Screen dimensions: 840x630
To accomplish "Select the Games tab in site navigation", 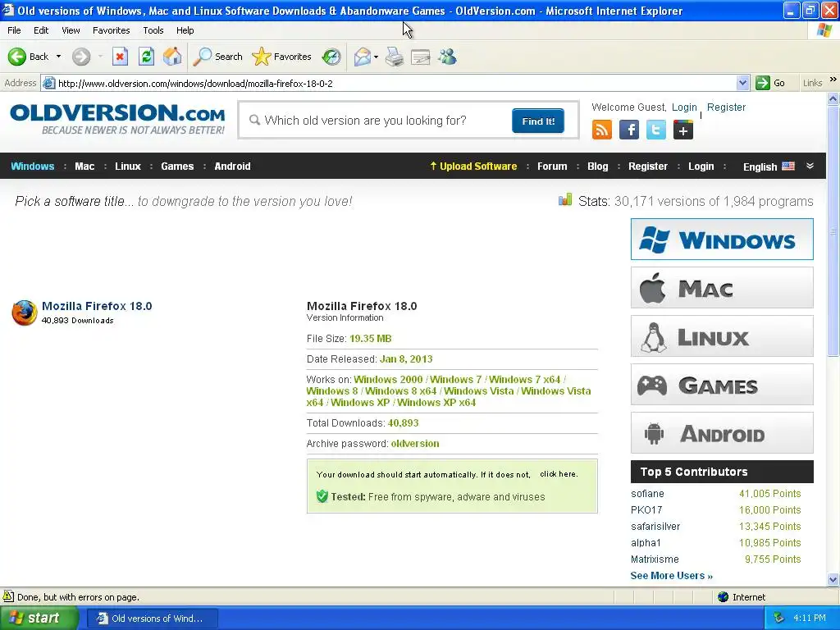I will (177, 166).
